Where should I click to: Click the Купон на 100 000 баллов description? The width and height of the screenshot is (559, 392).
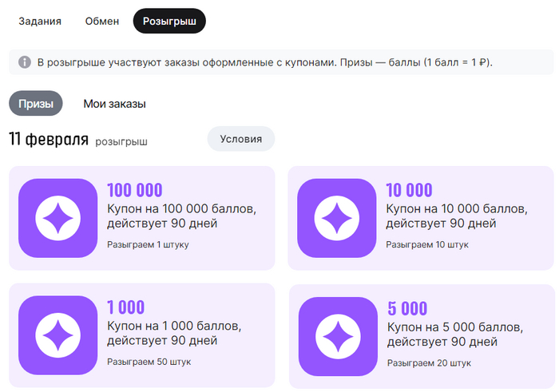tap(181, 216)
